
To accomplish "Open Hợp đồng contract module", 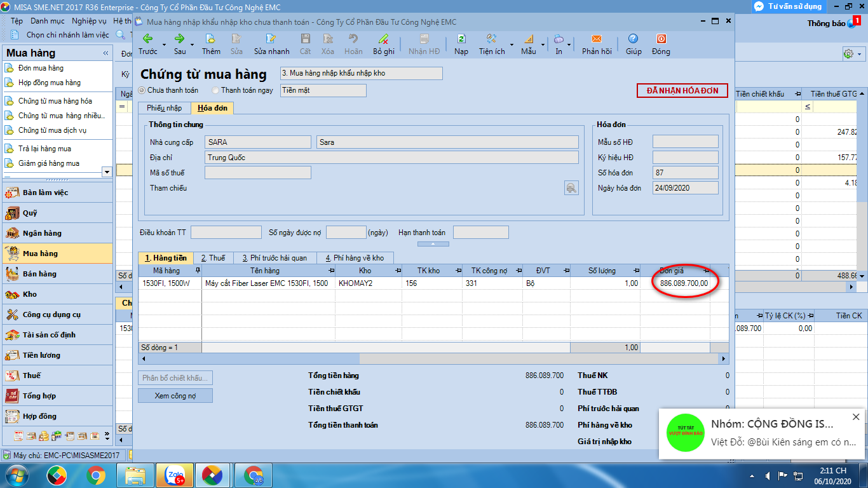I will click(x=57, y=416).
